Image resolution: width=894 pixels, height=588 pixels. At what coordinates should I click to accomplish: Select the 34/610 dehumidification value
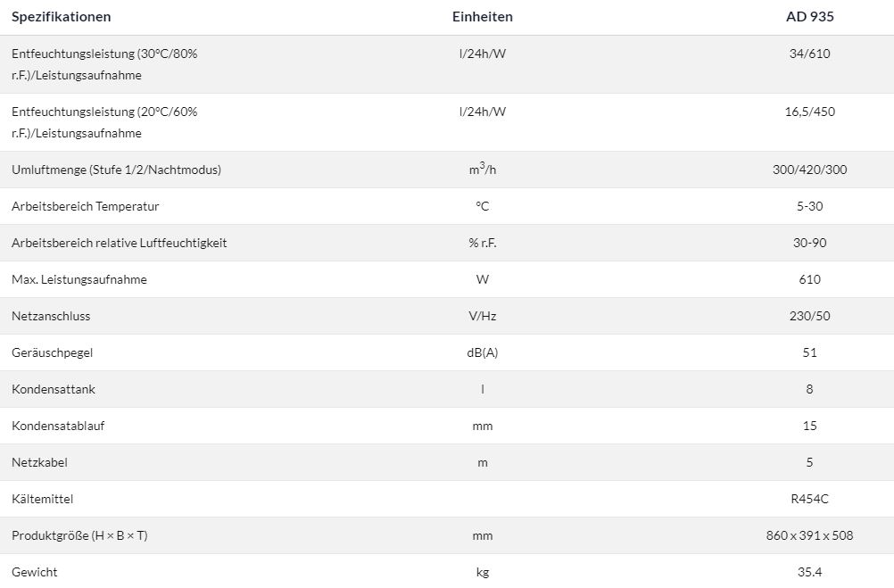pos(809,54)
